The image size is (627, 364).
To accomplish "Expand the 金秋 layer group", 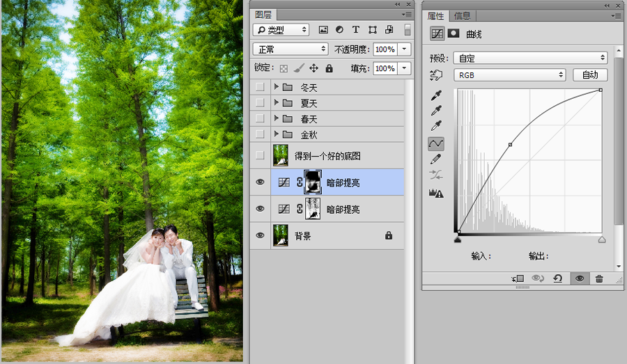I will tap(277, 134).
